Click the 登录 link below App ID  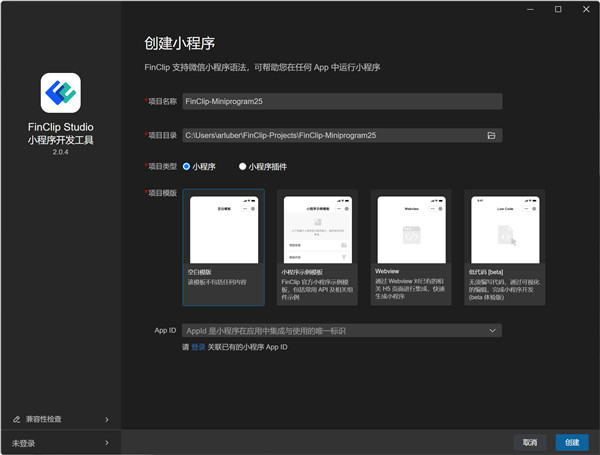pos(198,347)
